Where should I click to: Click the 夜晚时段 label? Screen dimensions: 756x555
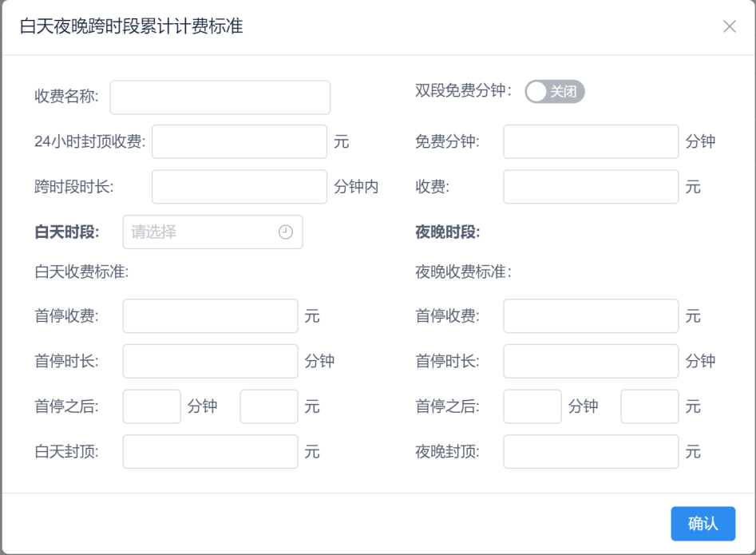click(447, 232)
